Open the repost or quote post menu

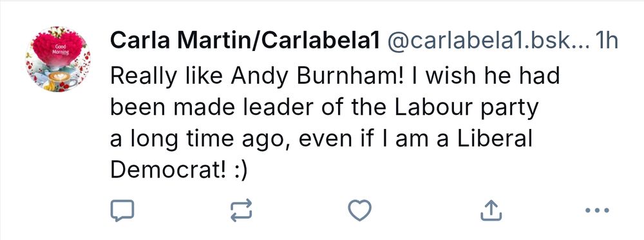tap(241, 211)
